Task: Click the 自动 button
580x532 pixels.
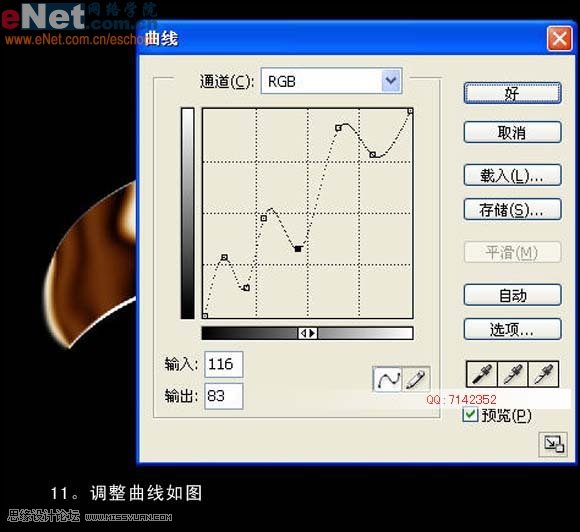Action: (x=512, y=295)
